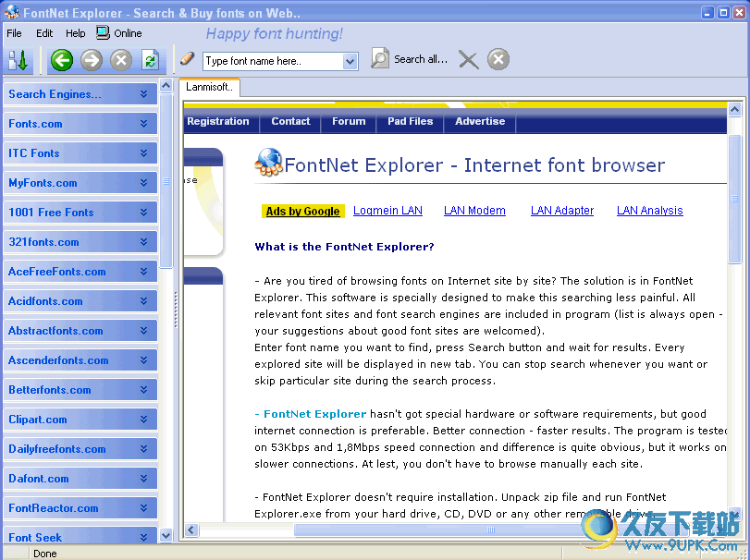Click sidebar scrollbar down arrow

point(166,536)
